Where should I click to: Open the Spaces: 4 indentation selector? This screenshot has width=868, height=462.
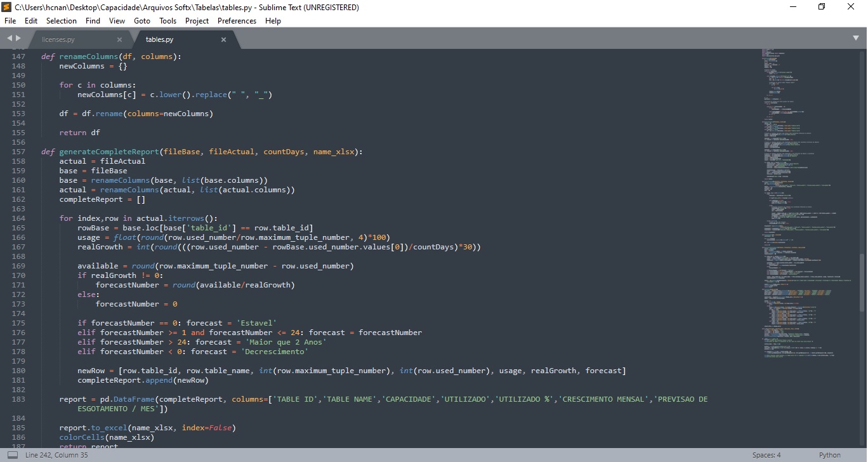pyautogui.click(x=766, y=455)
